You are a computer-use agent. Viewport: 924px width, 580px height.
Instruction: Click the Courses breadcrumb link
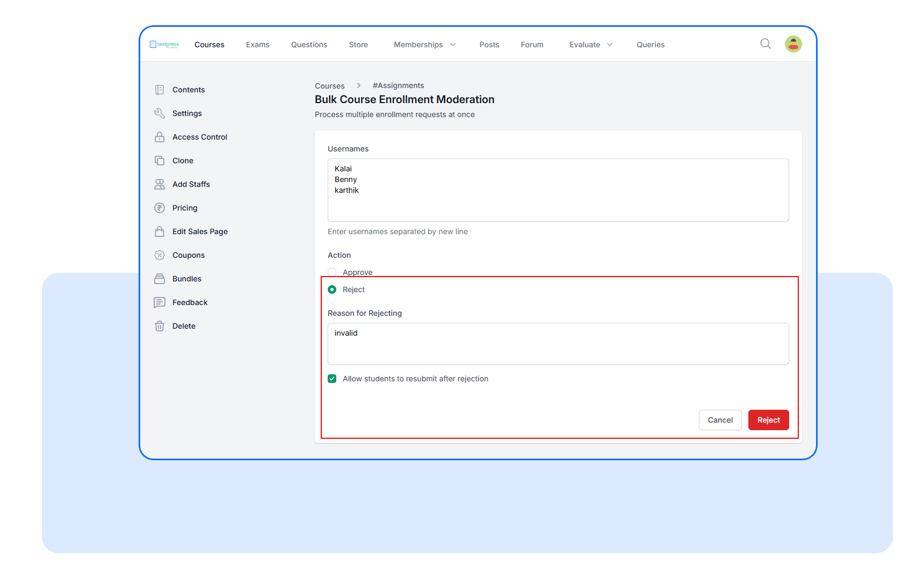(330, 86)
